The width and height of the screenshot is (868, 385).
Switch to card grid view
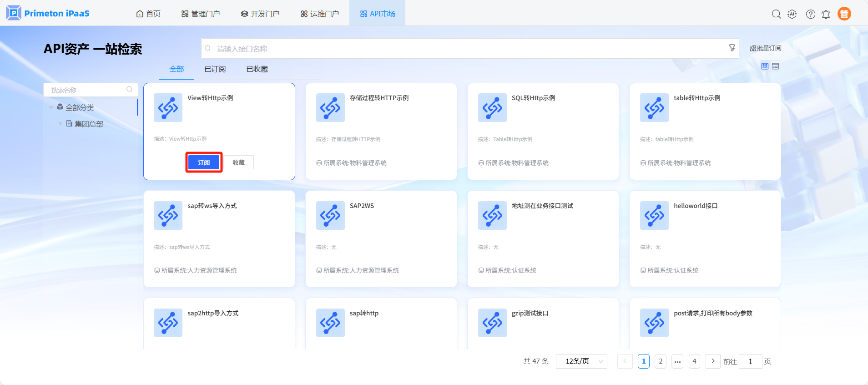[x=765, y=66]
